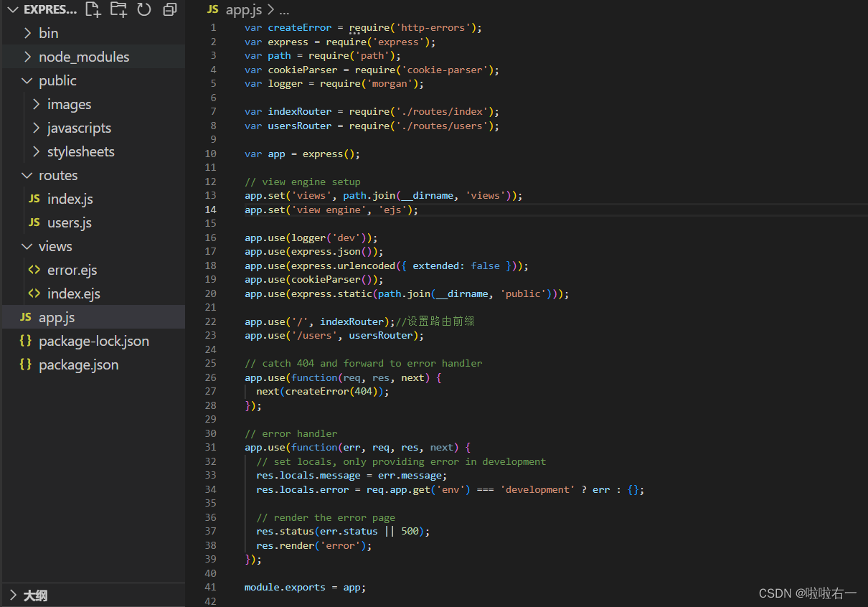Screen dimensions: 868x607
Task: Click the New File icon in explorer header
Action: pos(93,9)
